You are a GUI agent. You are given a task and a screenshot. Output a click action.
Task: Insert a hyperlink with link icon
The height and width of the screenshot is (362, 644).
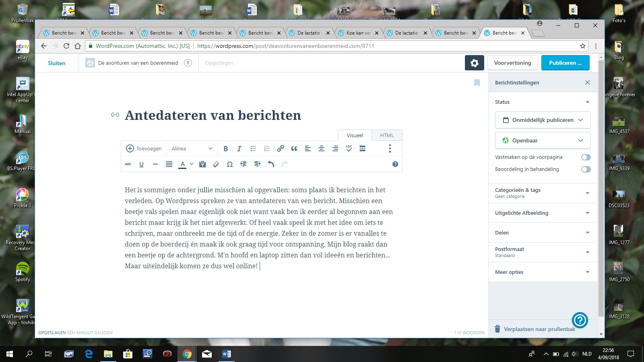(x=281, y=148)
